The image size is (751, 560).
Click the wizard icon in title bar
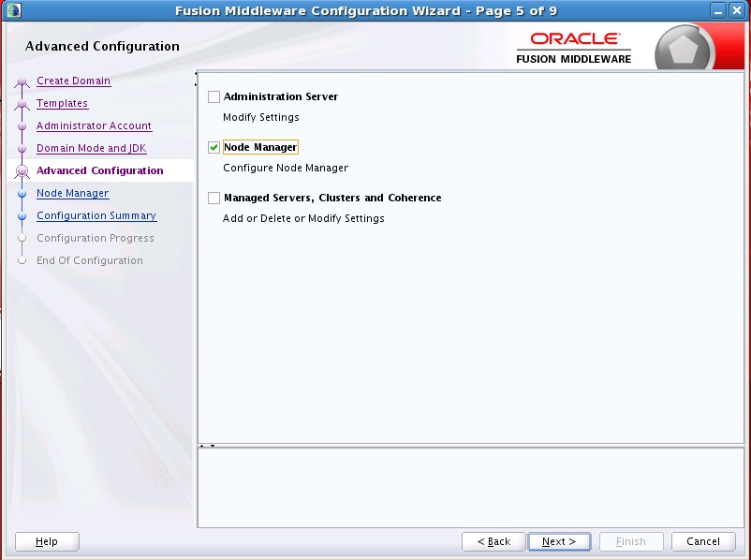pyautogui.click(x=13, y=10)
